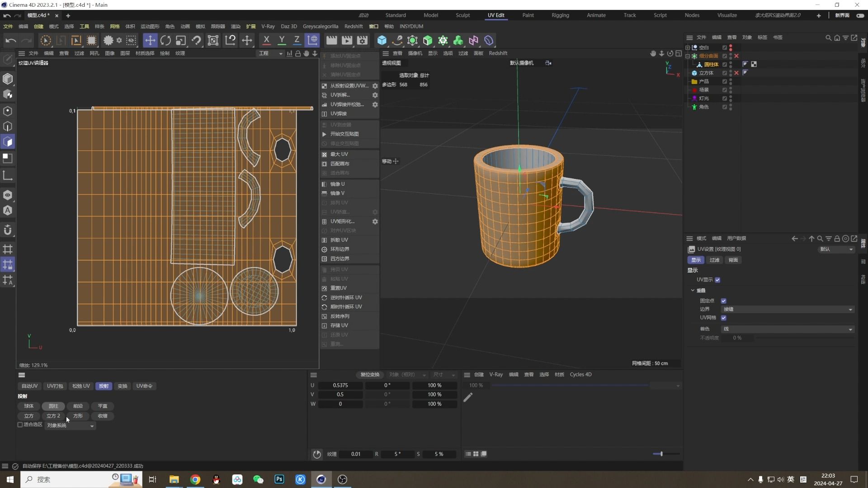Enable the 适合选区 checkbox
Screen dimensions: 868x488
click(x=20, y=425)
